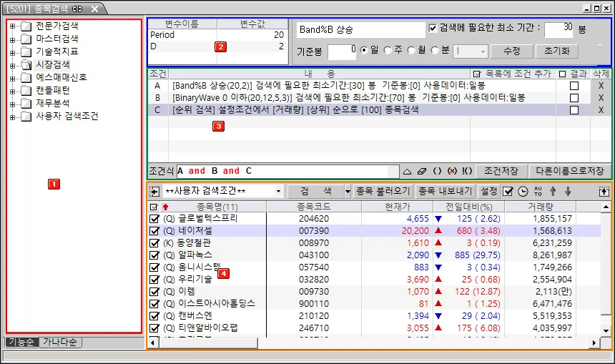Click the 거래량 column header

[540, 207]
